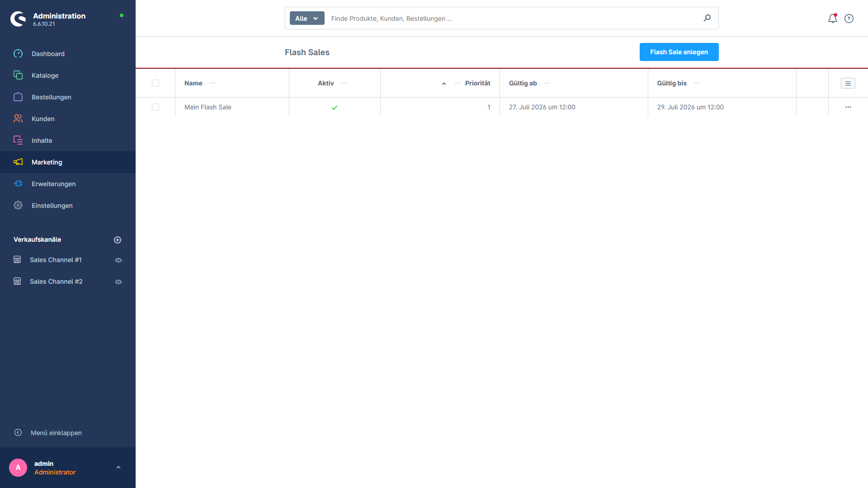This screenshot has height=488, width=868.
Task: Open Priorität column options dots
Action: [x=458, y=83]
